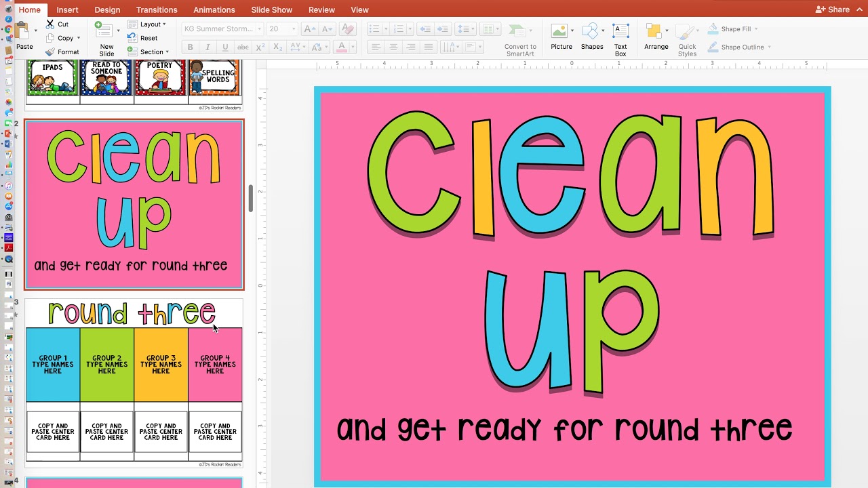Collapse the ribbon with the chevron
This screenshot has width=868, height=488.
pyautogui.click(x=859, y=9)
